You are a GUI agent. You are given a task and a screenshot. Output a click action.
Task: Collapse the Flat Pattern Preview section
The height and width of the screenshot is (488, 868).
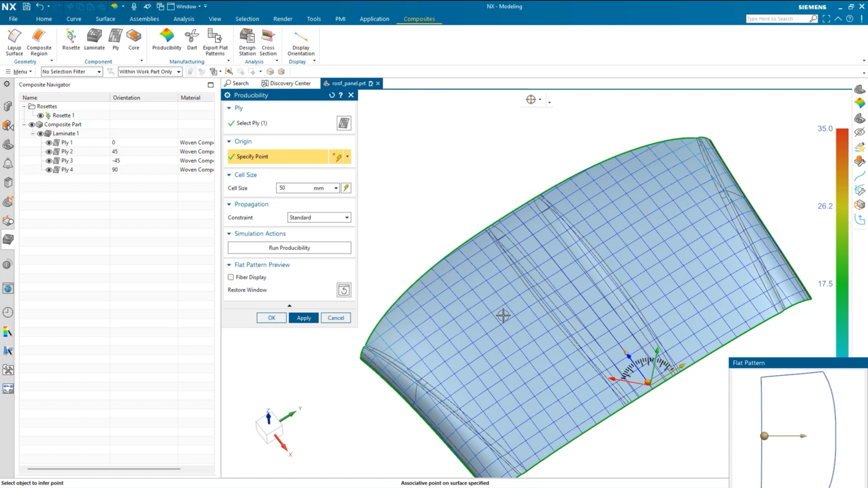[x=229, y=265]
